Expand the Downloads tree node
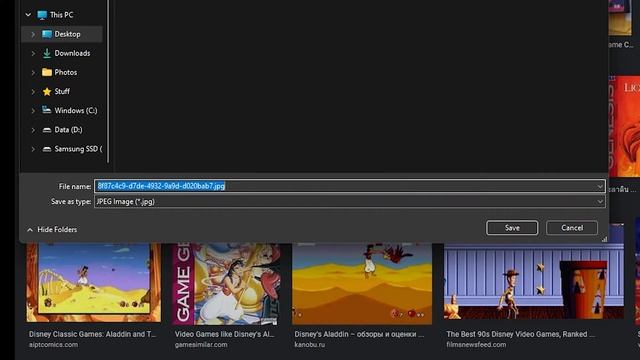Viewport: 640px width, 360px height. [x=33, y=53]
